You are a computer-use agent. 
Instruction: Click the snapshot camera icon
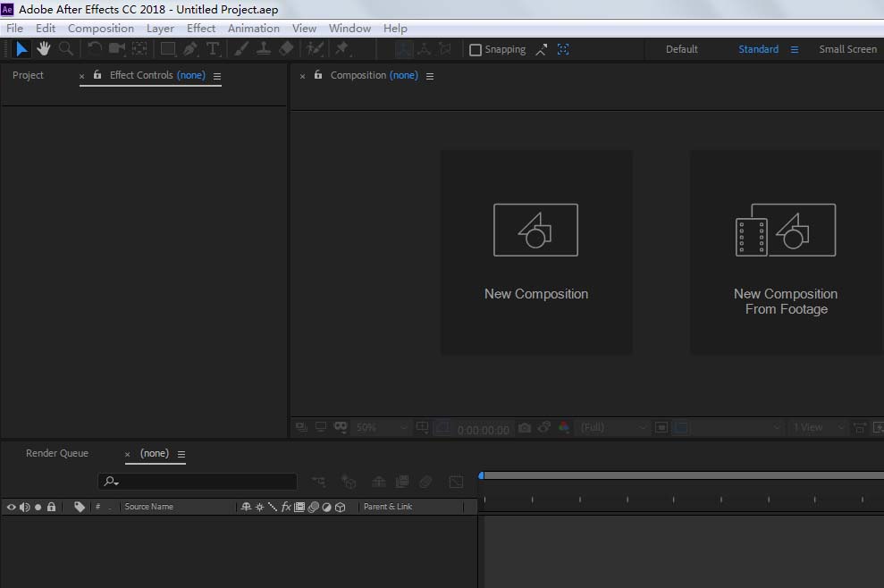point(525,428)
